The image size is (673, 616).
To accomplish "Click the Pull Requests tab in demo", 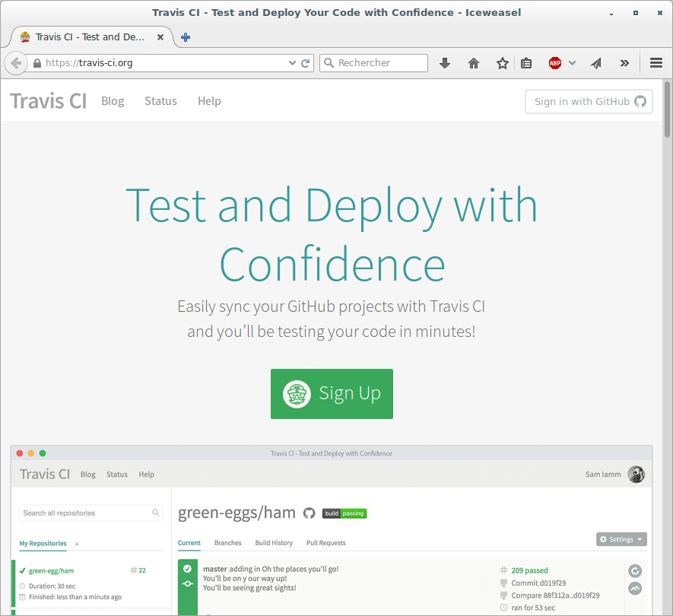I will point(325,543).
